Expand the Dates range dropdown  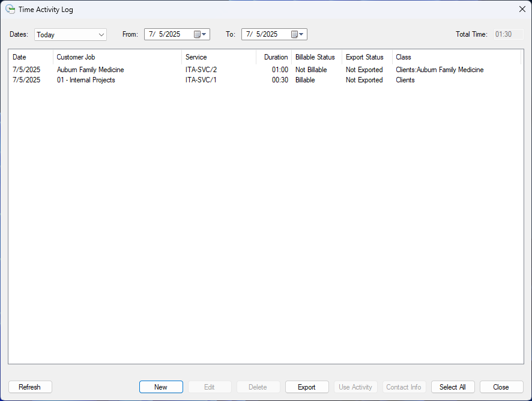(x=101, y=35)
